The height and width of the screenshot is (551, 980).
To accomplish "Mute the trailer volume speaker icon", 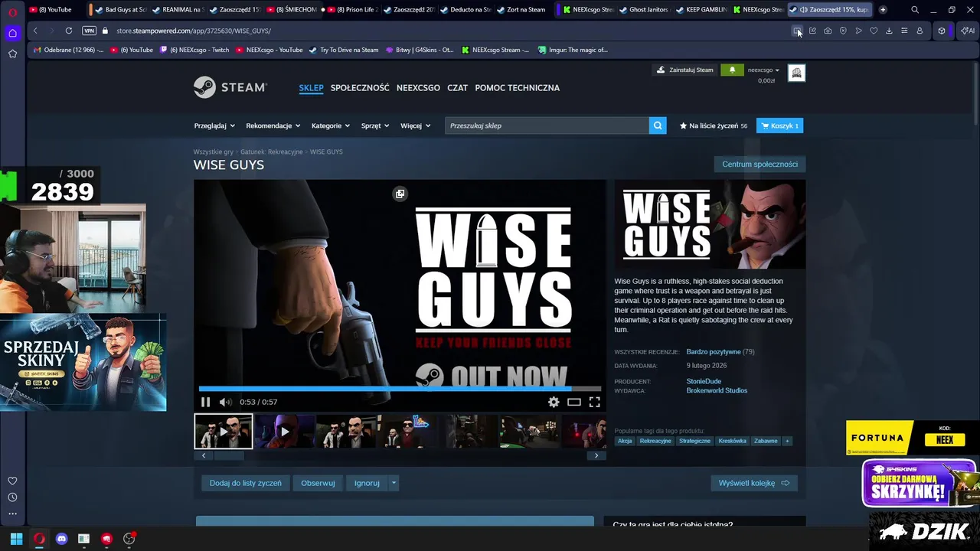I will coord(225,402).
